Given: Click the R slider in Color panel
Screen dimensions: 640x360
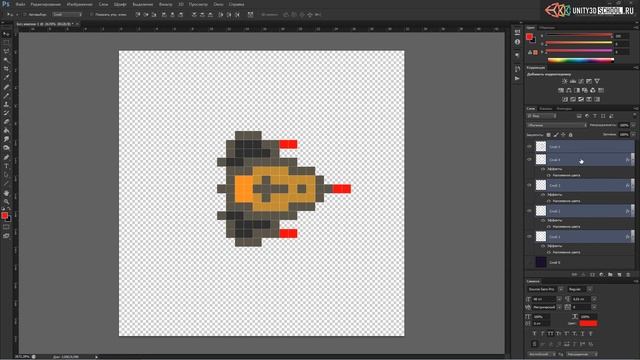Looking at the screenshot, I should [580, 36].
